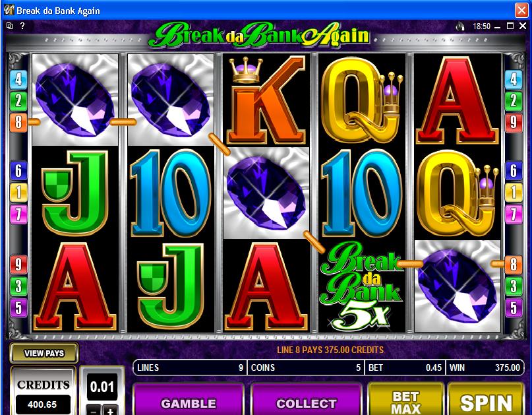The width and height of the screenshot is (532, 415).
Task: Click the help question mark icon
Action: 22,26
